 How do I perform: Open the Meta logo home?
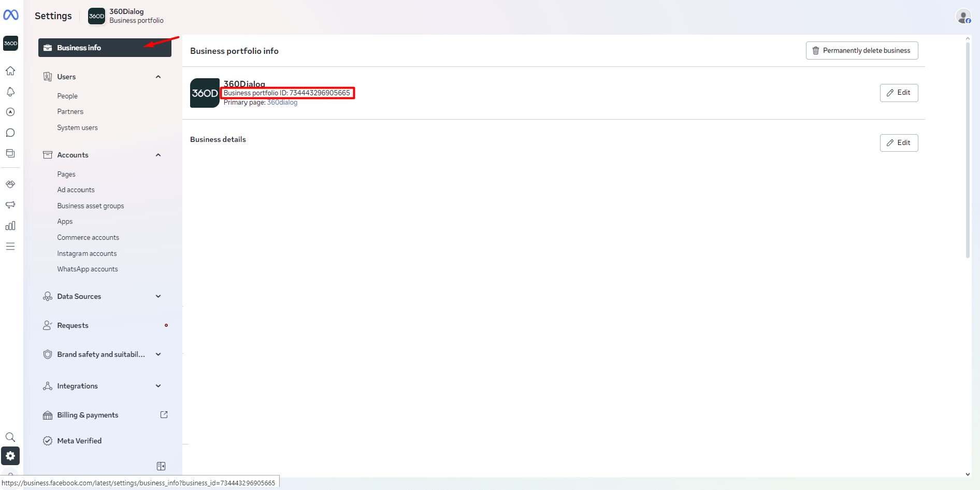(11, 15)
